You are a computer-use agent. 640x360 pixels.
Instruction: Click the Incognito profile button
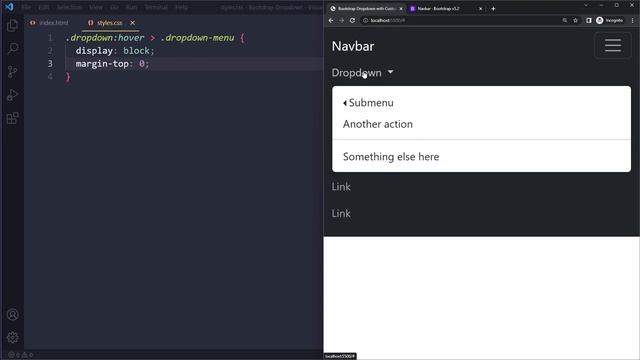click(609, 20)
